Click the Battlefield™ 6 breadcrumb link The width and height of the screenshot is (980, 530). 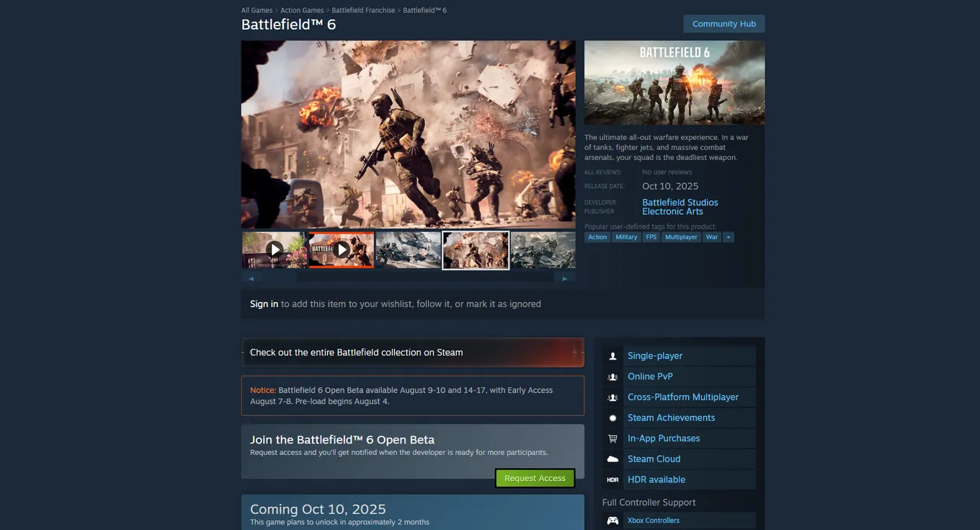pyautogui.click(x=424, y=10)
